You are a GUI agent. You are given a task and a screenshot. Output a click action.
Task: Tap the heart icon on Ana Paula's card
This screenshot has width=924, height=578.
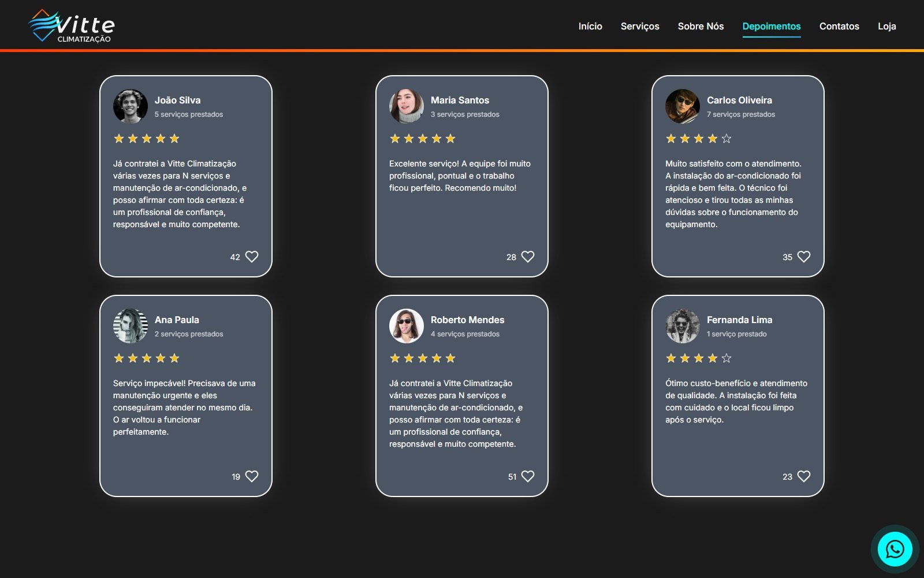click(x=252, y=476)
